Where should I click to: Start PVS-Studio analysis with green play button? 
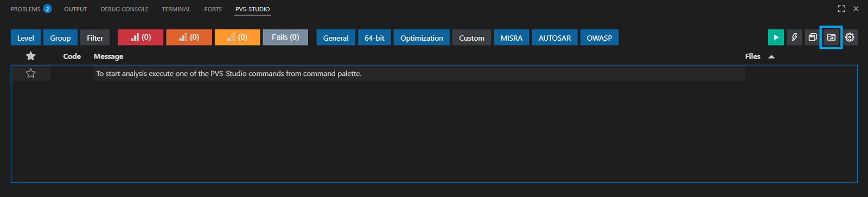click(776, 37)
